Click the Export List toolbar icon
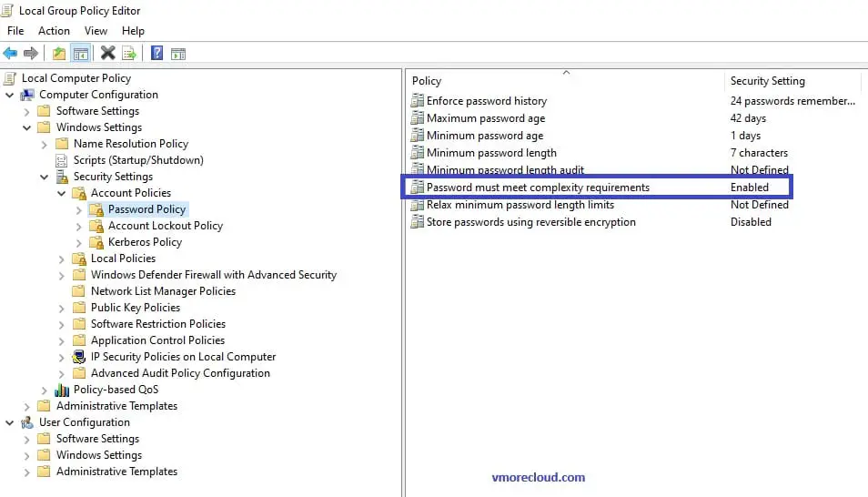The width and height of the screenshot is (868, 497). coord(129,53)
